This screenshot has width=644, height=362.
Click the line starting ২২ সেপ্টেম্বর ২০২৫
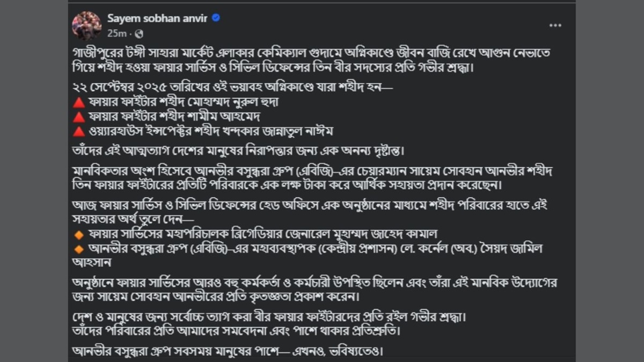[232, 88]
